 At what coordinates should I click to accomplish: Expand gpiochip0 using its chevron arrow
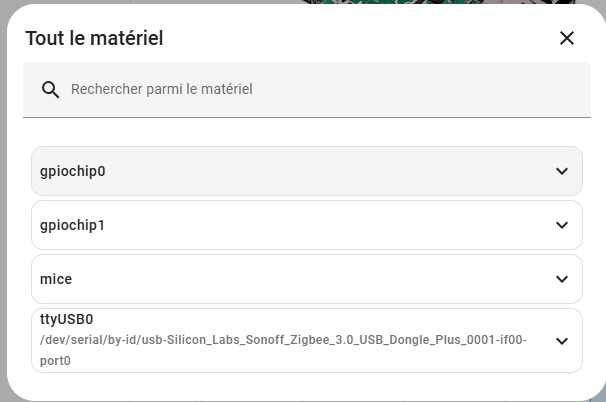click(x=561, y=171)
